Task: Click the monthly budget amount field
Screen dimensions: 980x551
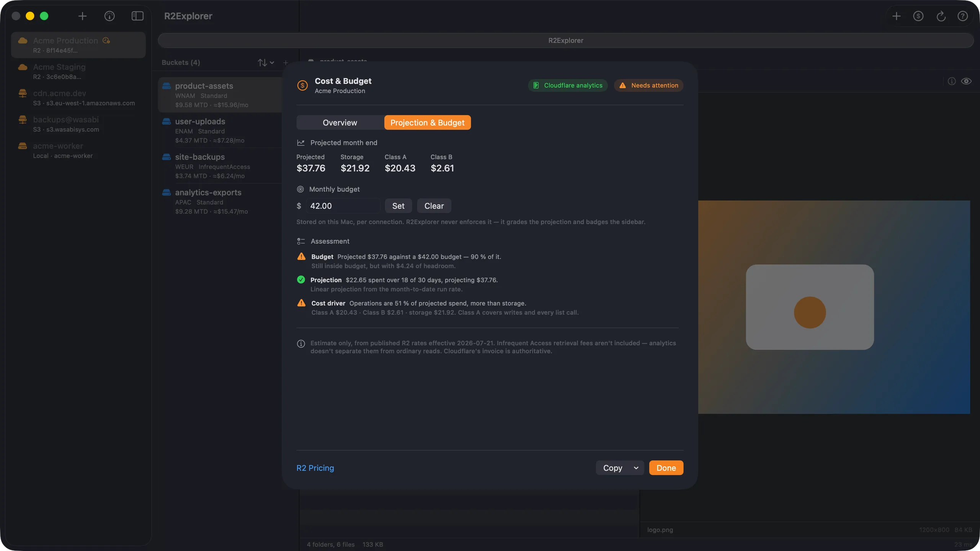Action: point(343,206)
